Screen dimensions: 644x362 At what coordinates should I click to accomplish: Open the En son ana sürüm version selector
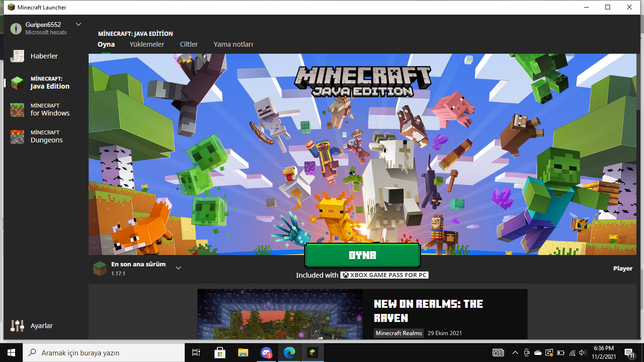[x=137, y=268]
